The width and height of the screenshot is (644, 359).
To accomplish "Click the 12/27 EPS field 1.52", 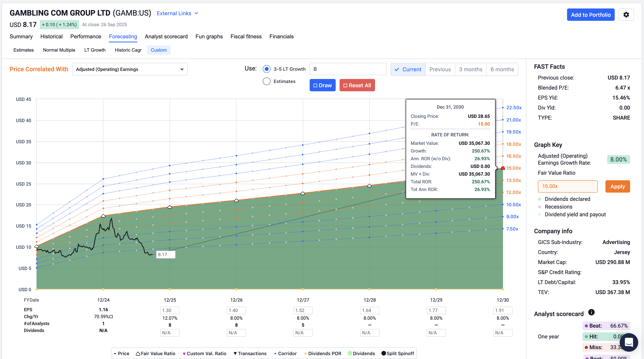I will (303, 310).
